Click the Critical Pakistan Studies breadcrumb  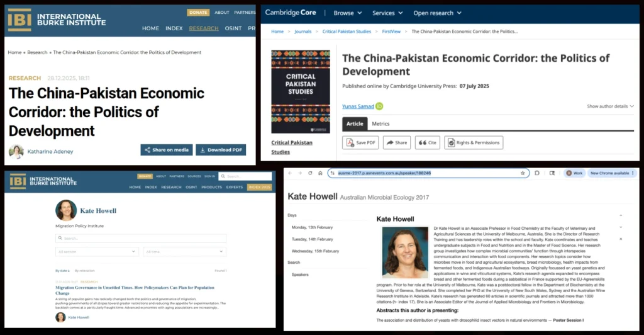point(347,31)
